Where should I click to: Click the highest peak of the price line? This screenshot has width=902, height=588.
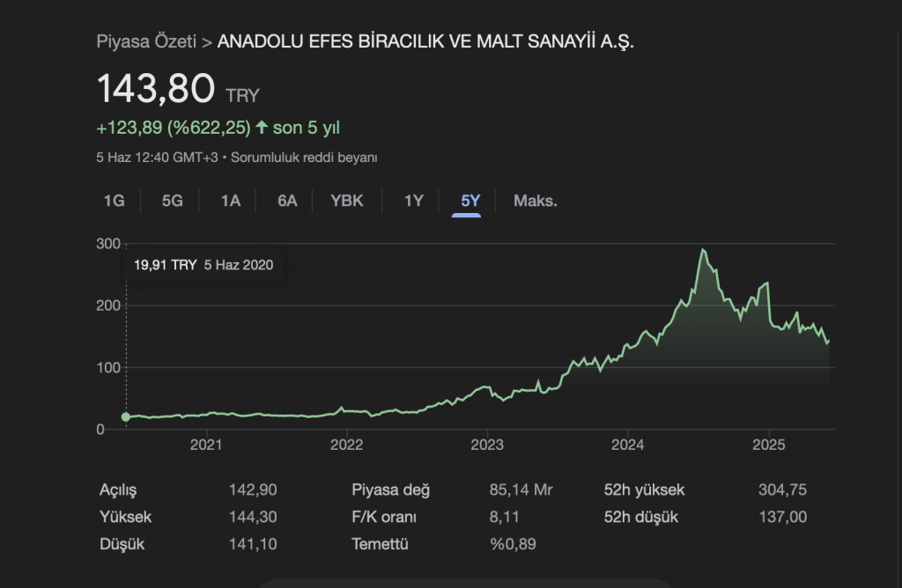[x=702, y=250]
